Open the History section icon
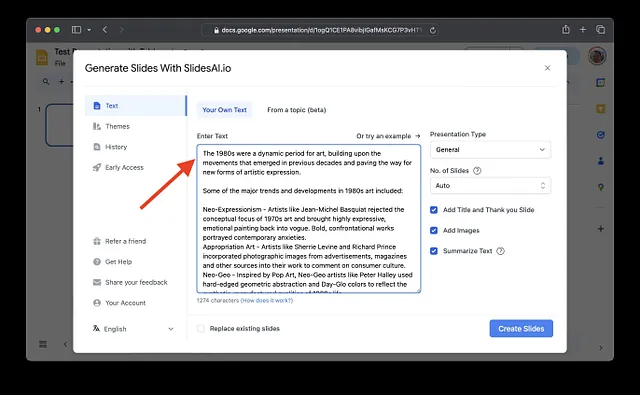The width and height of the screenshot is (640, 395). click(97, 147)
